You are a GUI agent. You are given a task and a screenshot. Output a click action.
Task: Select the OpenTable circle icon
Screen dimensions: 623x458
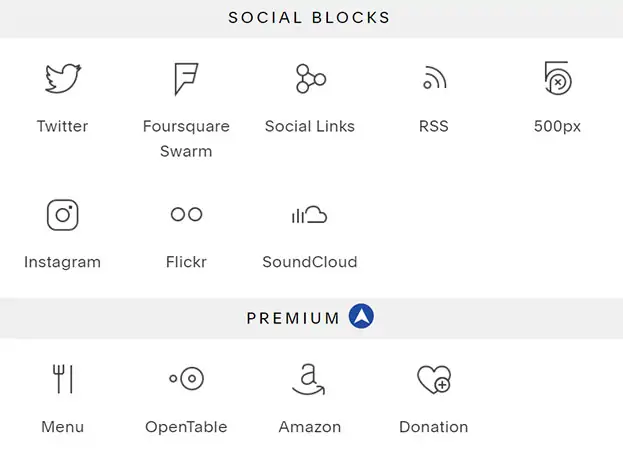point(186,378)
